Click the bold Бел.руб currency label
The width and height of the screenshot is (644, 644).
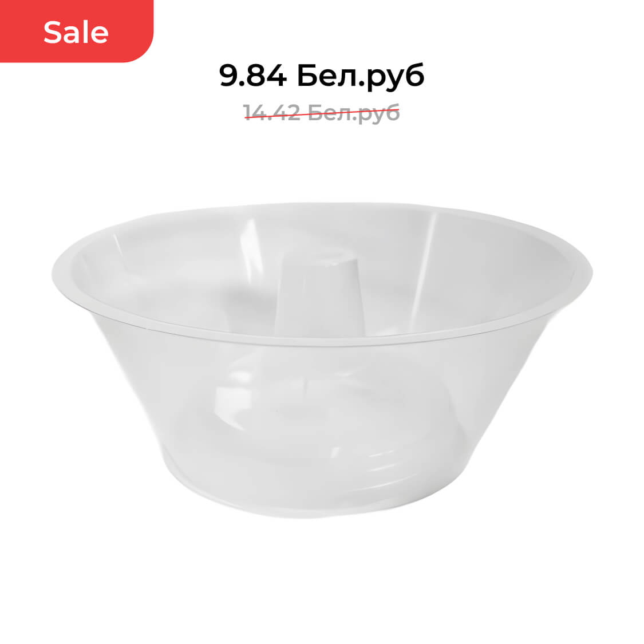361,76
